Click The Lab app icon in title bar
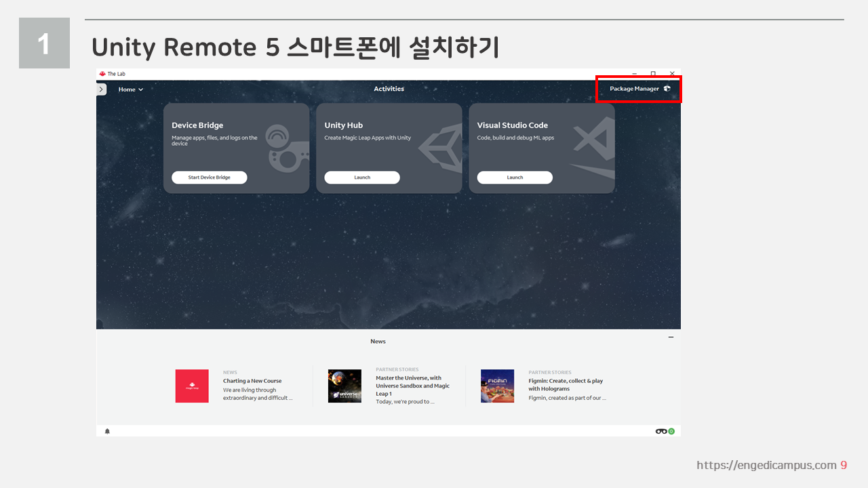Screen dimensions: 868x488 point(102,74)
